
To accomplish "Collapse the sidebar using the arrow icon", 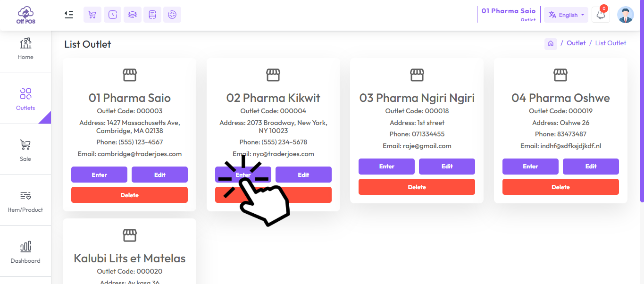I will [68, 15].
